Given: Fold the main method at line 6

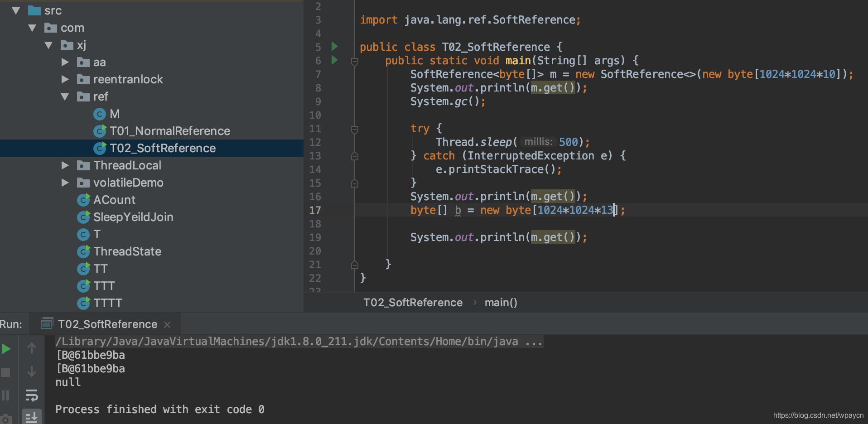Looking at the screenshot, I should (x=355, y=61).
